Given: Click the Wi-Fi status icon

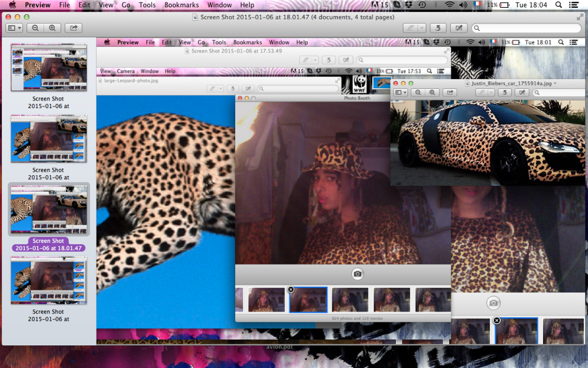Looking at the screenshot, I should pos(449,5).
